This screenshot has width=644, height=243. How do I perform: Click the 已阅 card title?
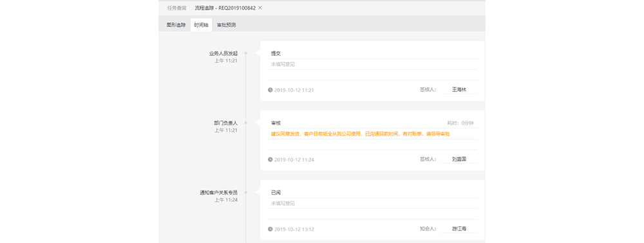coord(276,192)
